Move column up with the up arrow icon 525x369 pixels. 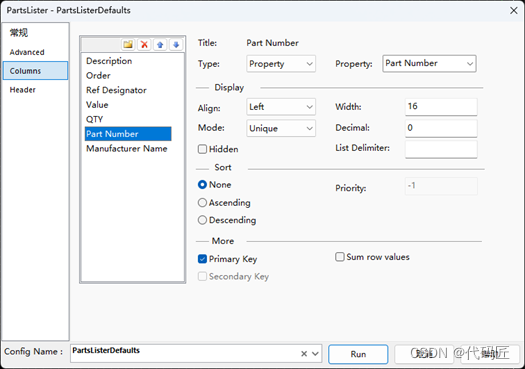pos(160,44)
